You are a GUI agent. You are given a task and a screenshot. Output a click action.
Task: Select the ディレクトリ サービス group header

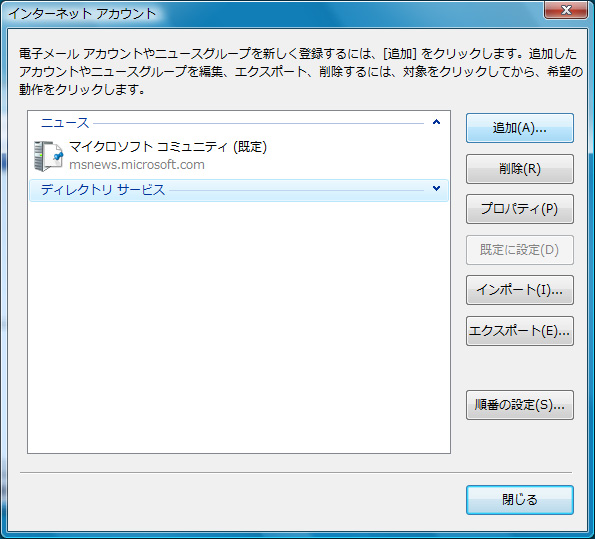click(x=239, y=190)
